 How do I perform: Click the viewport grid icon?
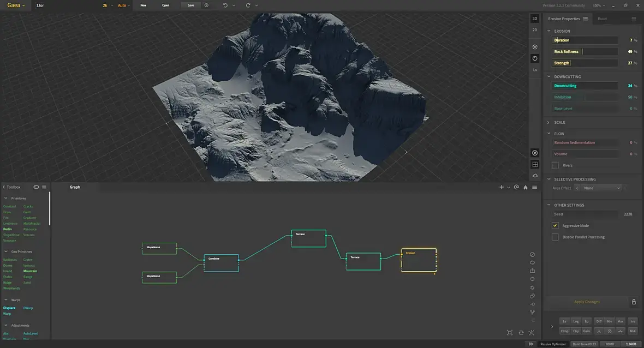[x=535, y=164]
